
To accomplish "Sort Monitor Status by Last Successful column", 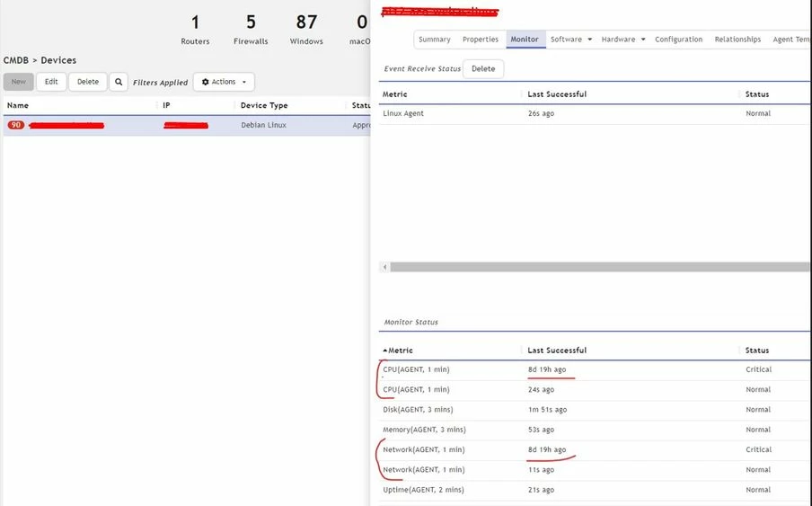I will [x=557, y=351].
